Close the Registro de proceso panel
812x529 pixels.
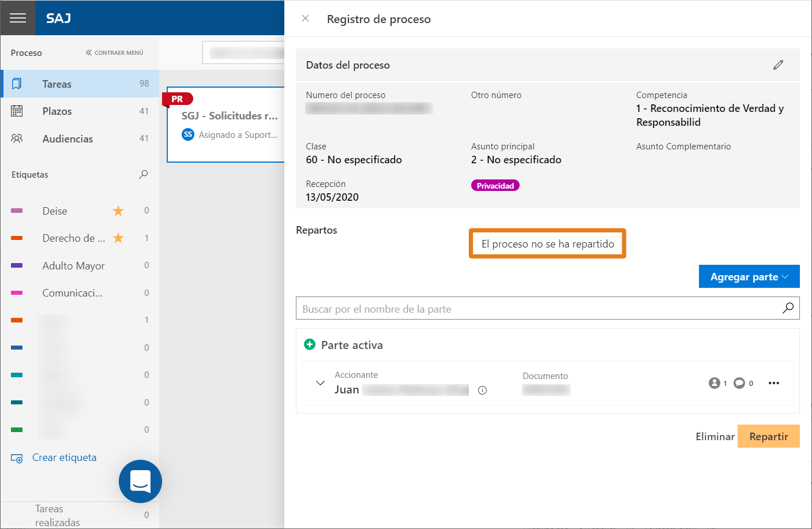(306, 18)
